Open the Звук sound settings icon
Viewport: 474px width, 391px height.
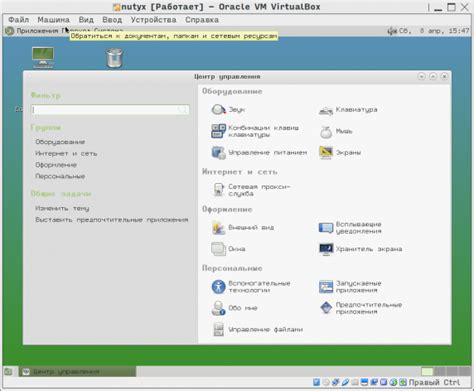click(219, 109)
